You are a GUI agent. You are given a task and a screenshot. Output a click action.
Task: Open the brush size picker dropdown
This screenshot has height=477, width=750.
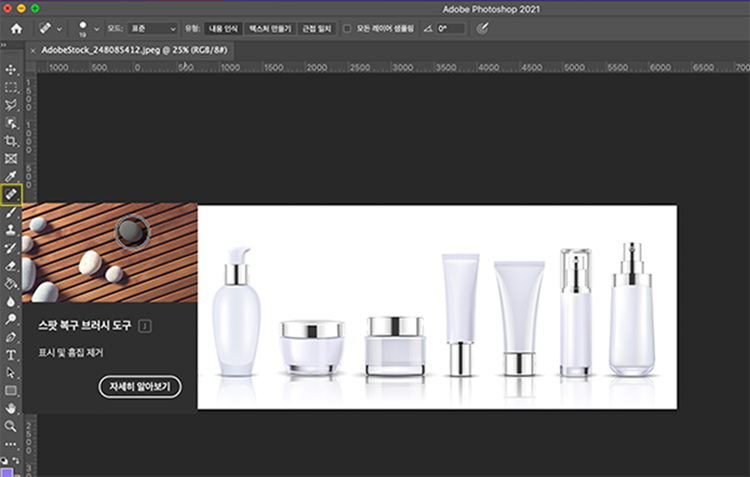[98, 29]
